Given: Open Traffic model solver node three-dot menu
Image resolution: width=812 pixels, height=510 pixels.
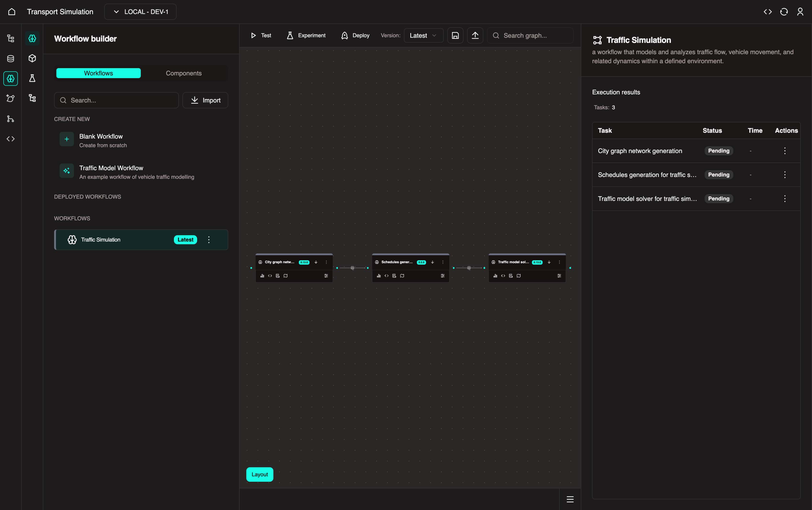Looking at the screenshot, I should pos(559,262).
